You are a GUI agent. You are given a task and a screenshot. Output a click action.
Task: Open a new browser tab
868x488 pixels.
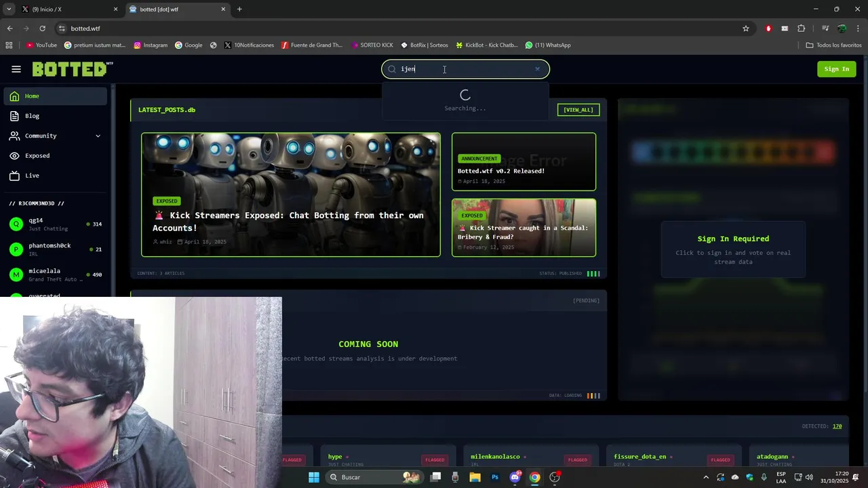click(239, 9)
